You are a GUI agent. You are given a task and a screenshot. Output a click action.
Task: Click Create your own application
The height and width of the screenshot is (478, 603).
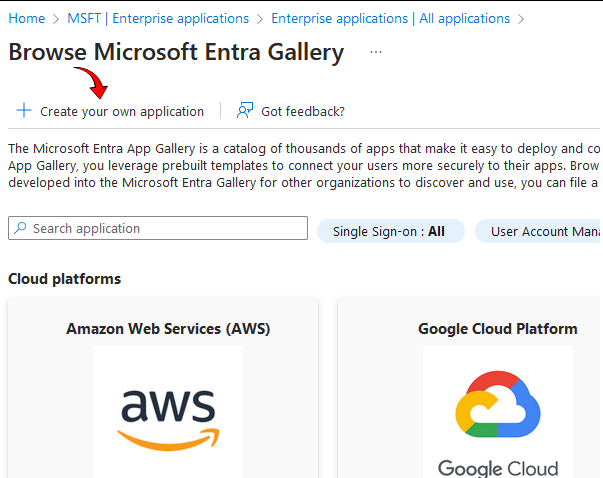coord(110,111)
